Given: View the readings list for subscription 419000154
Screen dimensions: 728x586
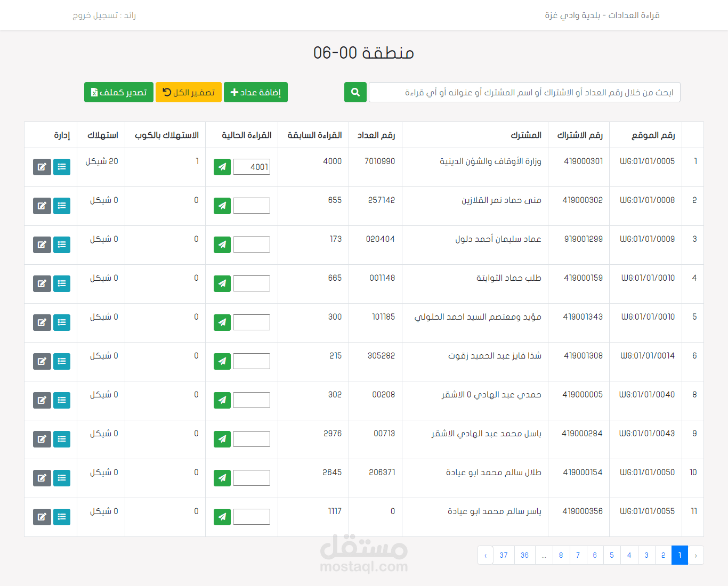Looking at the screenshot, I should pyautogui.click(x=62, y=478).
